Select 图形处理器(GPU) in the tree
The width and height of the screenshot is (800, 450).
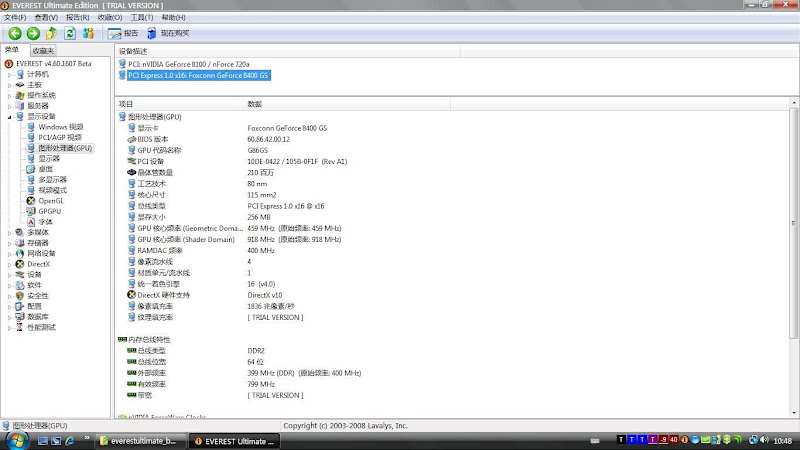pos(65,148)
